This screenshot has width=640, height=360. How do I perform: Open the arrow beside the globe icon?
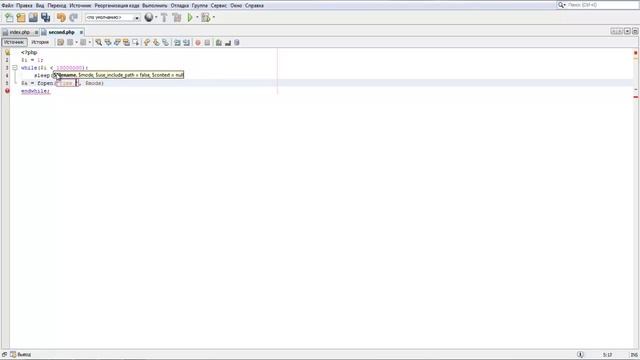point(156,18)
